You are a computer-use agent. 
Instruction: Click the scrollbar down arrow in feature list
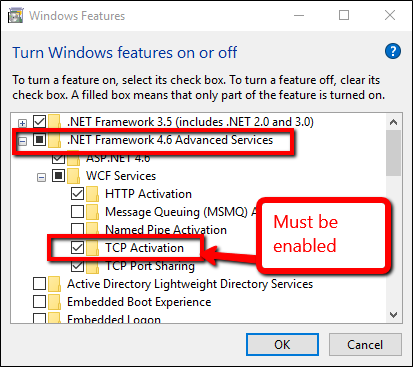pos(394,315)
